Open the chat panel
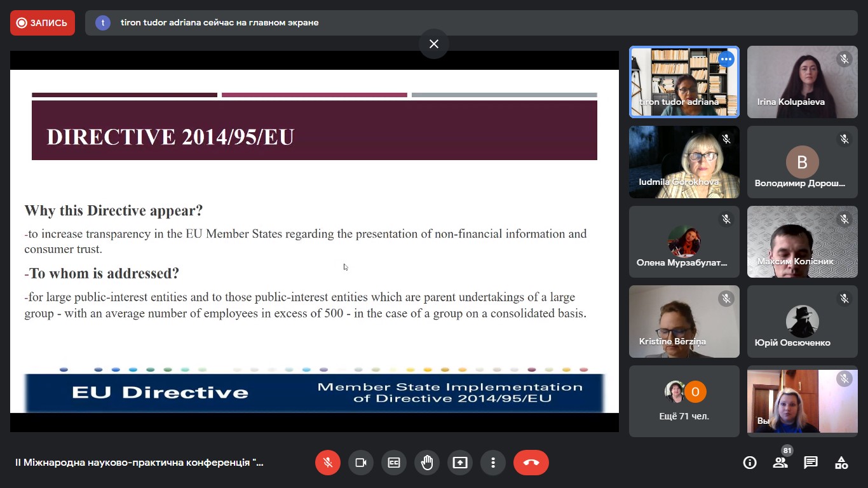 point(811,463)
